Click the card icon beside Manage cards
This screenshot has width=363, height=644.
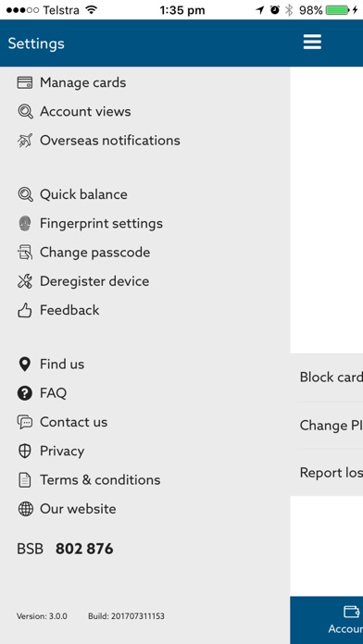25,82
